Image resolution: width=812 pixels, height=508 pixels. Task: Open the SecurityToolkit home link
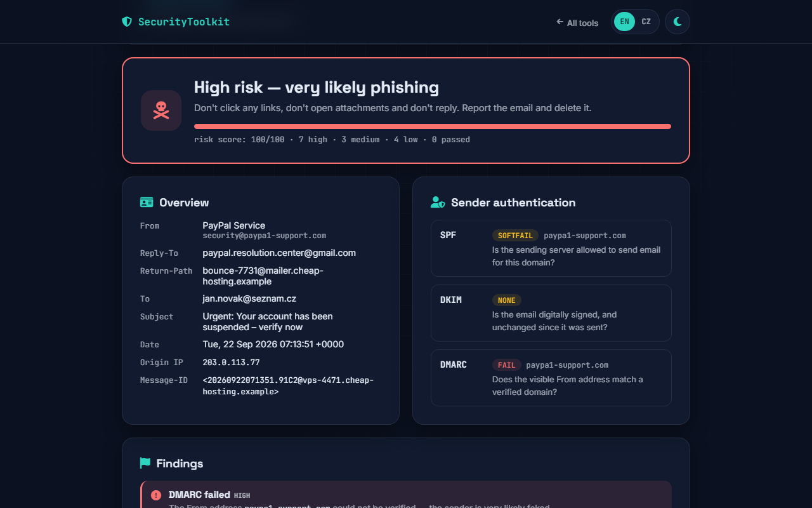click(176, 22)
